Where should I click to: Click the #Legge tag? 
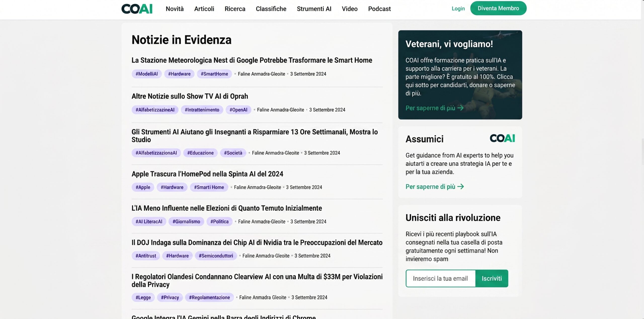[x=143, y=297]
